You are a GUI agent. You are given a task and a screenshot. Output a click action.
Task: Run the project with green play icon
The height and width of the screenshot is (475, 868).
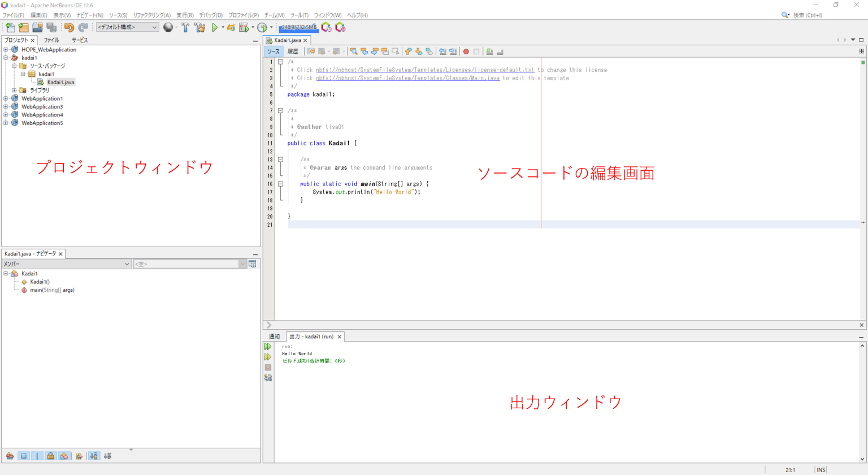tap(215, 27)
